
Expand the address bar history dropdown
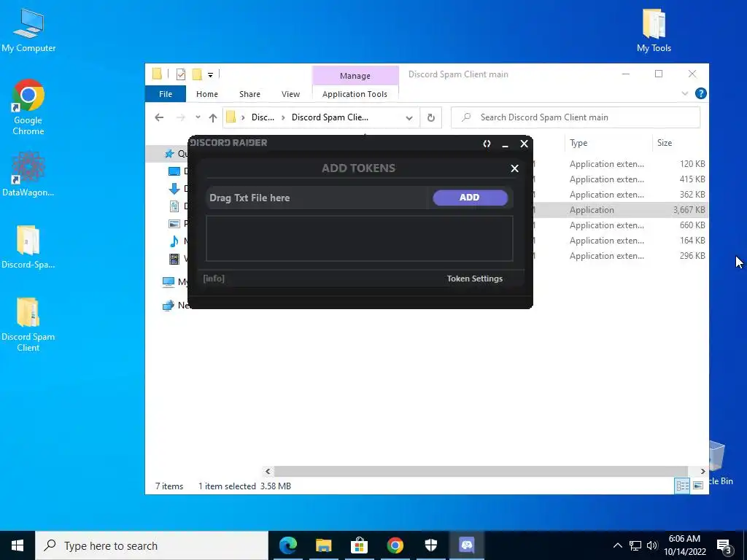tap(409, 117)
